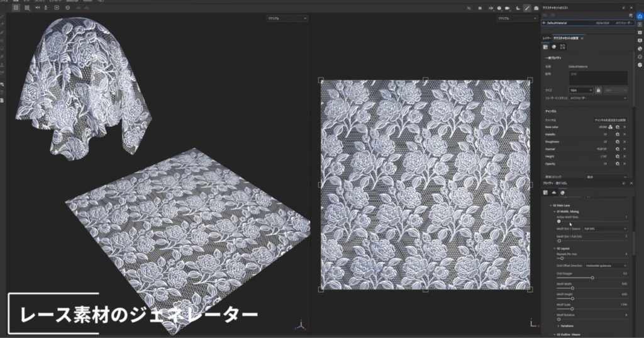The image size is (644, 338).
Task: Open Motif Slot 1 Source dropdown showing Full SVG
Action: [x=605, y=228]
